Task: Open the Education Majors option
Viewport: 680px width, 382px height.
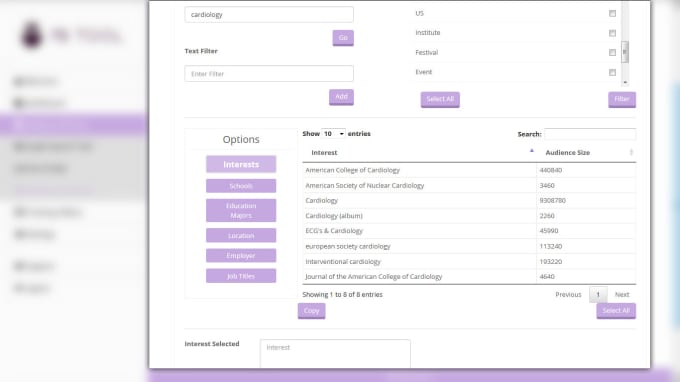Action: point(241,210)
